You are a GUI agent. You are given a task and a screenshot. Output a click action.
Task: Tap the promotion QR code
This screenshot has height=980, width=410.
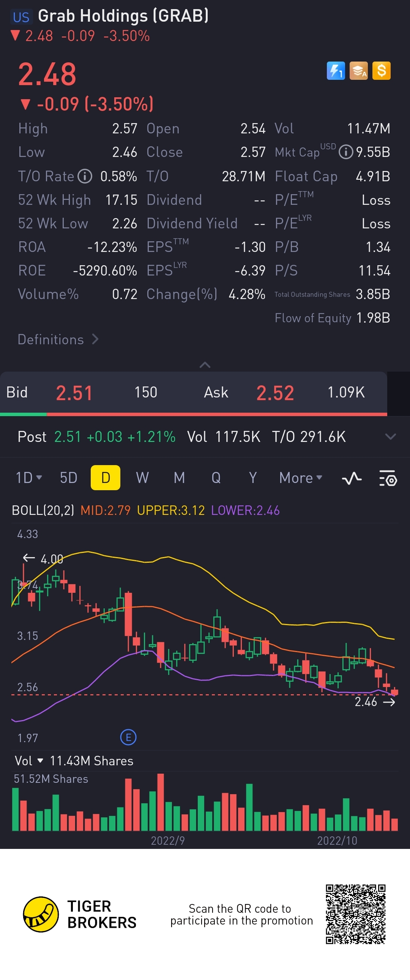(356, 914)
